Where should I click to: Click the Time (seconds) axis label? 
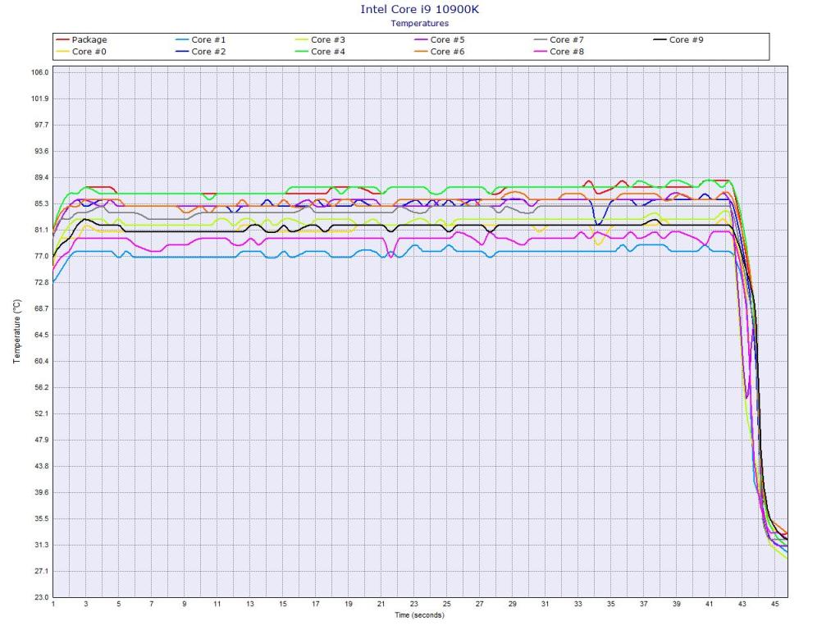[x=419, y=614]
